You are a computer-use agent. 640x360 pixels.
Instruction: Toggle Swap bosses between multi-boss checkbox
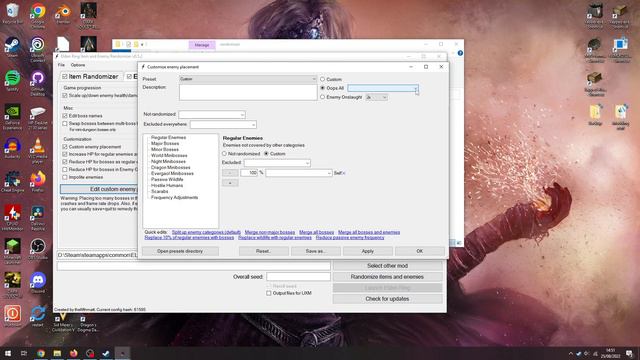[x=64, y=123]
